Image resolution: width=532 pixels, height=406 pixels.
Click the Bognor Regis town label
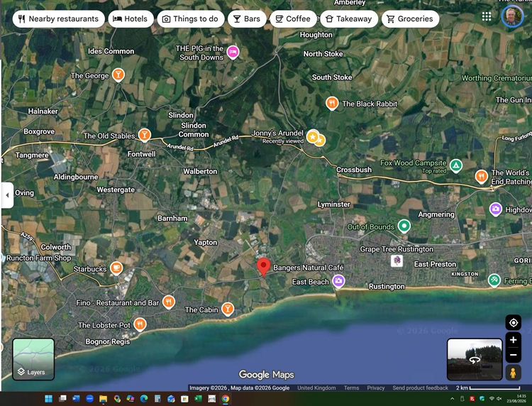pos(108,341)
